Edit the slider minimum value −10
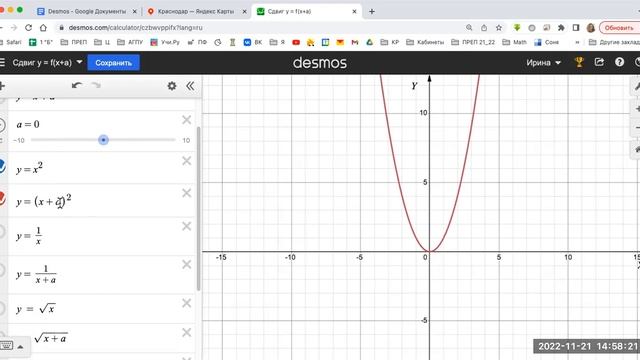640x360 pixels. (x=19, y=140)
